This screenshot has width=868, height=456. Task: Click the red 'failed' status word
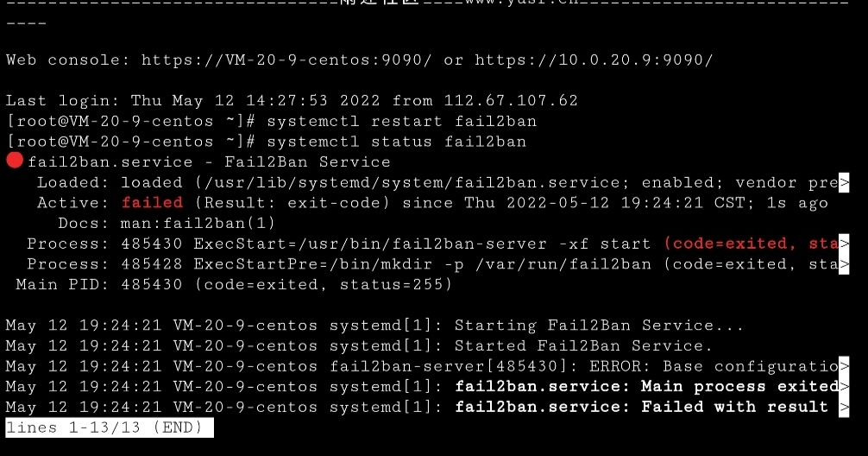[152, 203]
